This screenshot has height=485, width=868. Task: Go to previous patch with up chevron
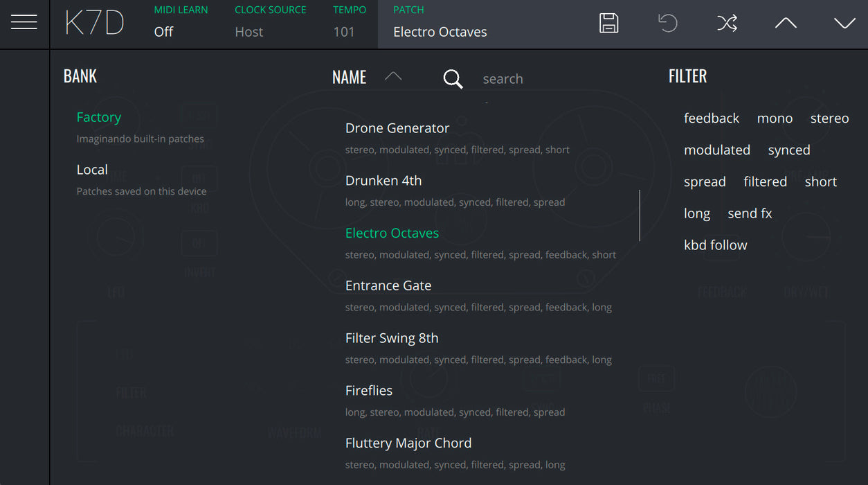pos(786,23)
